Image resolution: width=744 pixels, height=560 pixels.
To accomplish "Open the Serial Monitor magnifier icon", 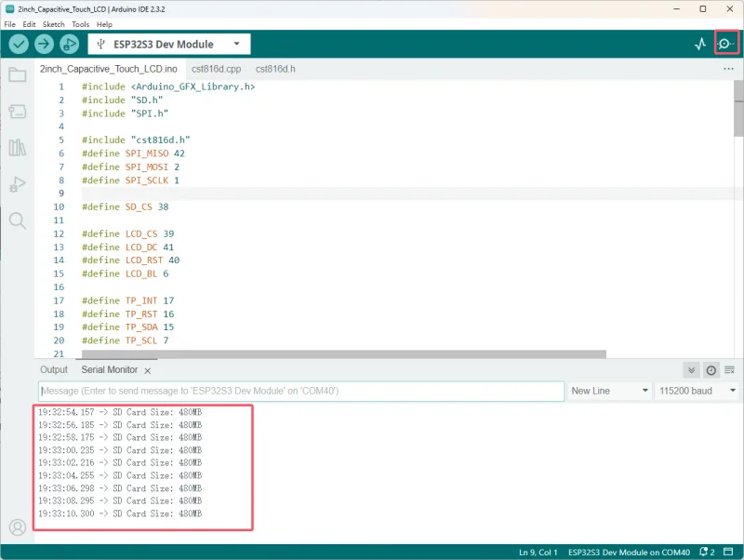I will tap(725, 44).
